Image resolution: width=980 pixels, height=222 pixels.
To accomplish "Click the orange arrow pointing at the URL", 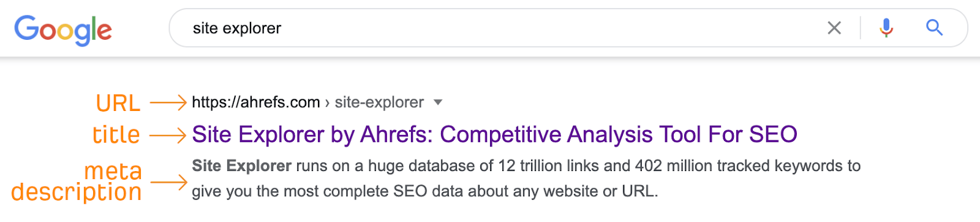I will pos(168,102).
